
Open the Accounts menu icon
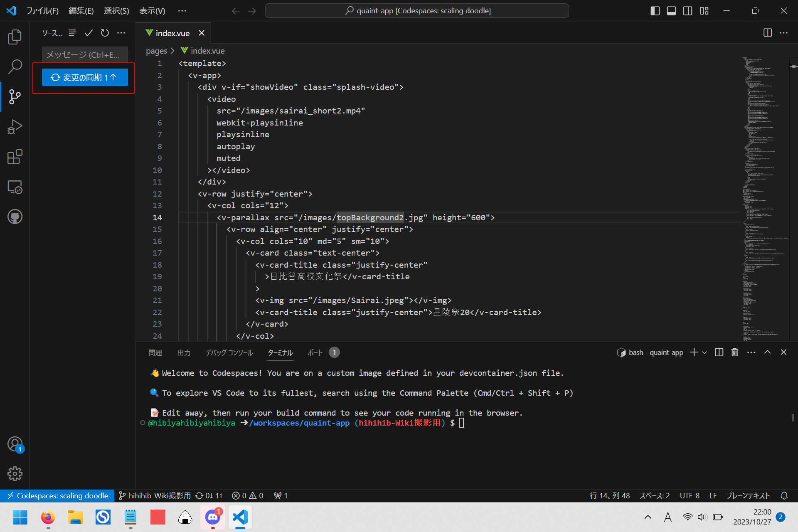pos(15,444)
